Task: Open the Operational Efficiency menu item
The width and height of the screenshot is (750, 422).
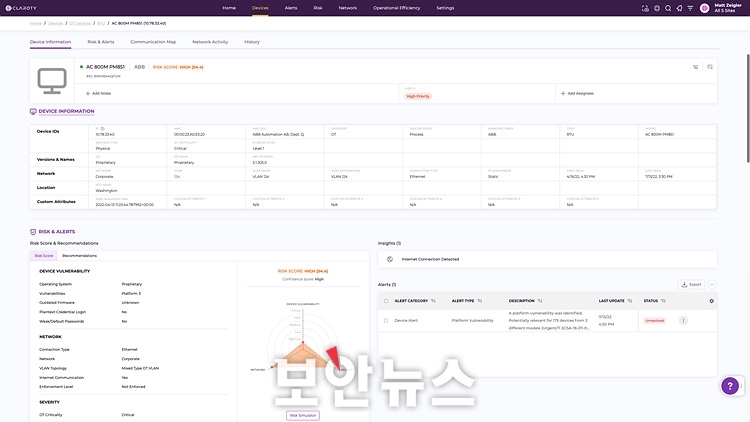Action: point(397,8)
